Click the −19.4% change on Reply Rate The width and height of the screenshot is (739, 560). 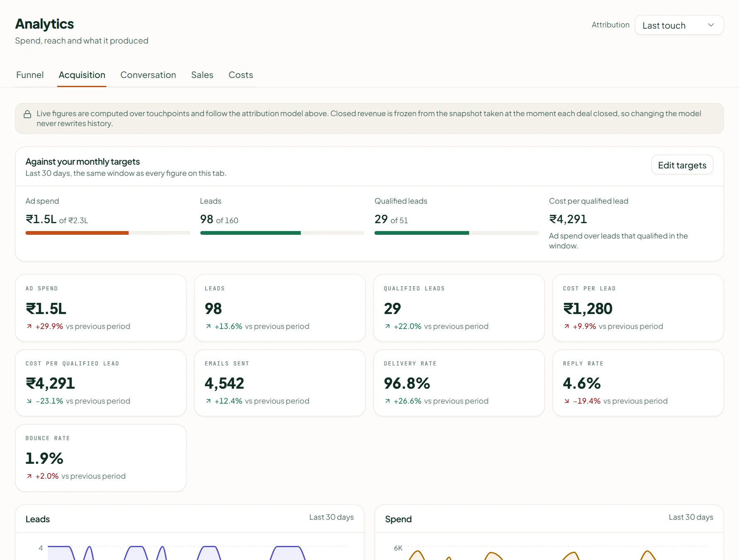tap(587, 401)
